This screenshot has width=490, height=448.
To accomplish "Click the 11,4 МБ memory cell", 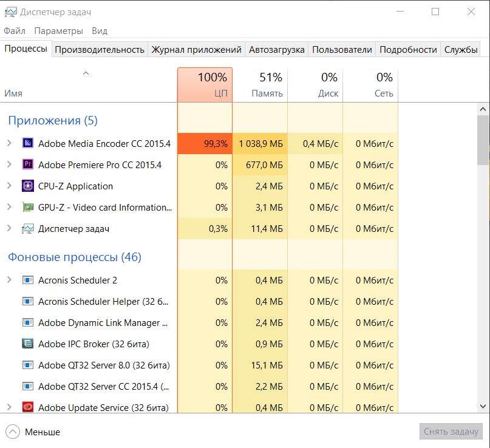I will (260, 229).
